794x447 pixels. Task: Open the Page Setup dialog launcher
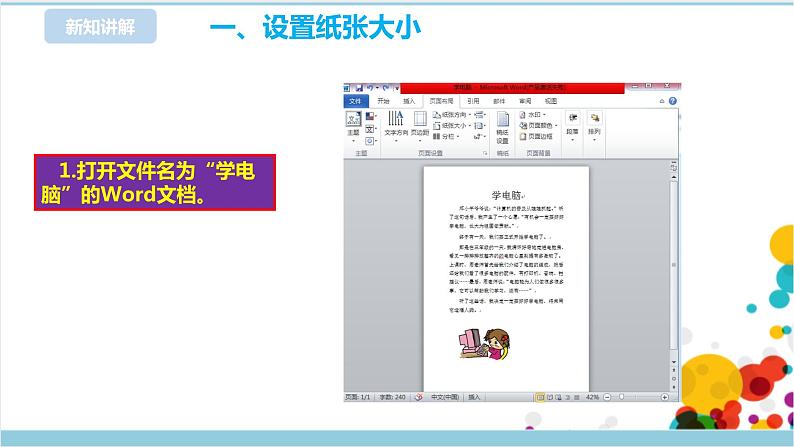(x=485, y=153)
